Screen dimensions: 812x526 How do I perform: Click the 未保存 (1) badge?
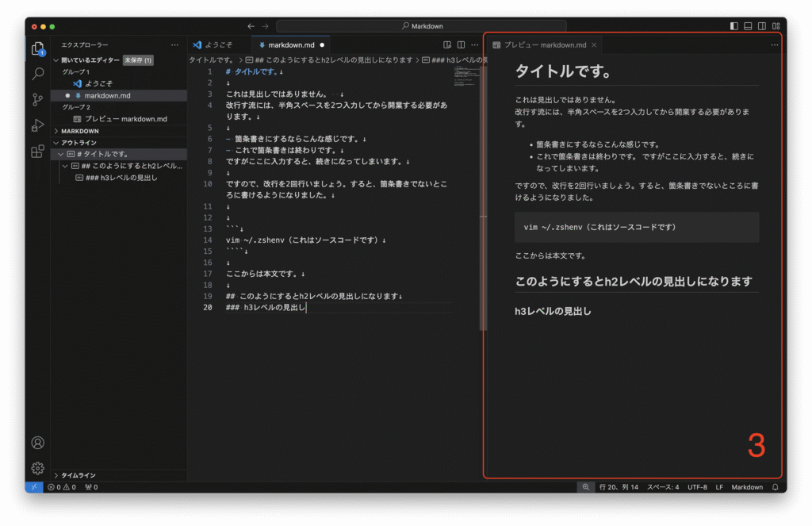click(138, 60)
